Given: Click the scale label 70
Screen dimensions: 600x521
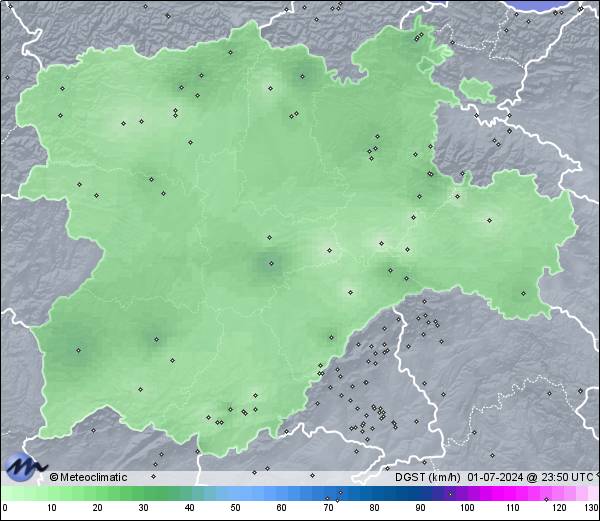Looking at the screenshot, I should [328, 508].
